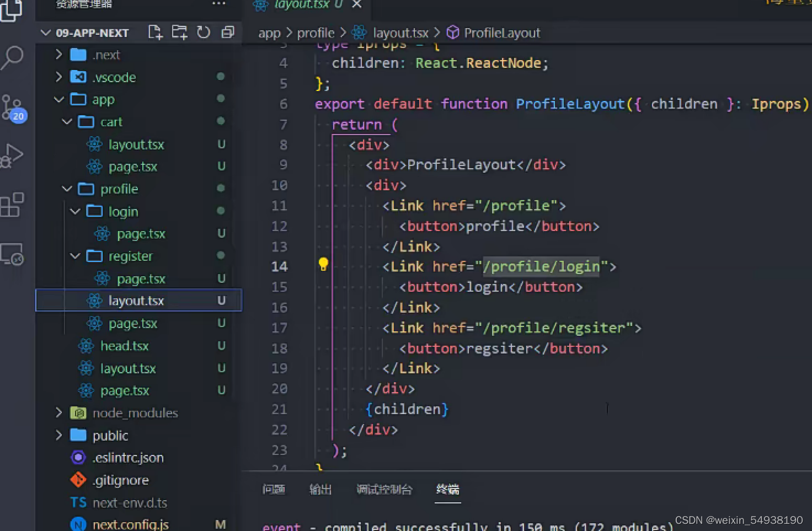The width and height of the screenshot is (812, 531).
Task: Collapse the login folder
Action: (76, 212)
